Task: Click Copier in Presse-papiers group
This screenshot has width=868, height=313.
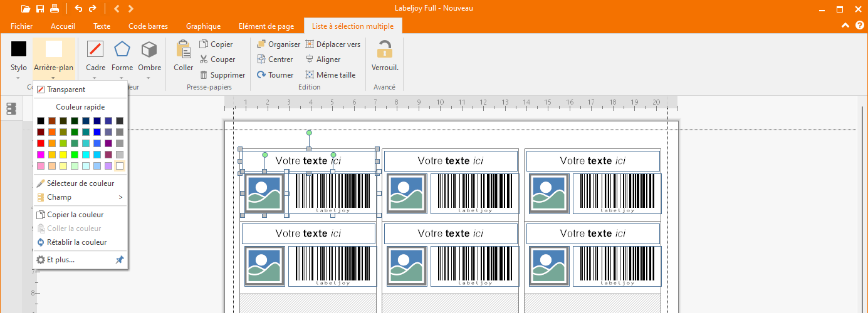Action: click(216, 44)
